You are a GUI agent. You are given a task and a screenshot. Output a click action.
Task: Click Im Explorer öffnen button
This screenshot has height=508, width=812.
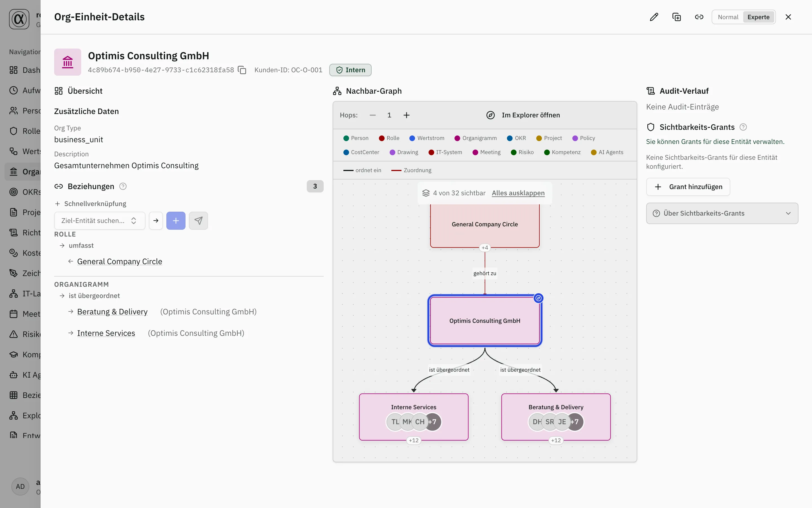(523, 115)
